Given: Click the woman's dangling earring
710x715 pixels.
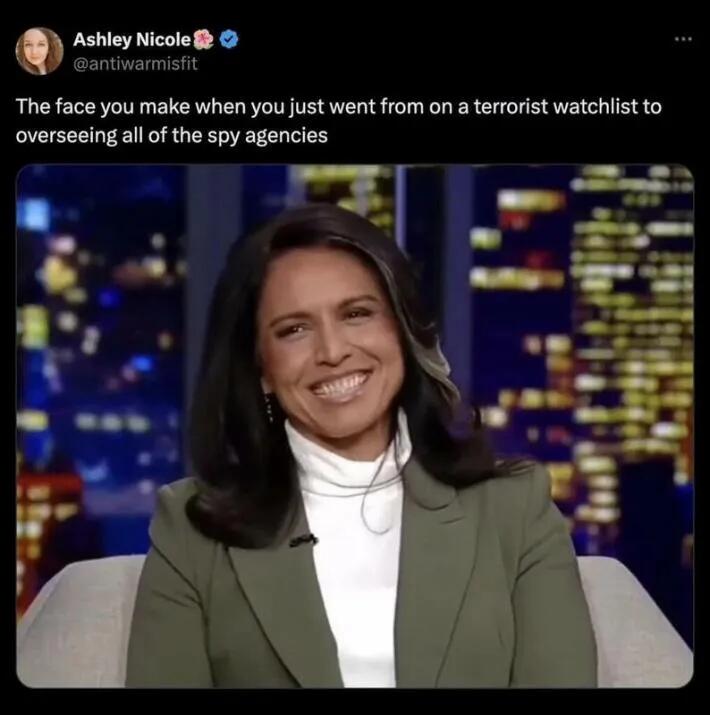Looking at the screenshot, I should pos(268,407).
